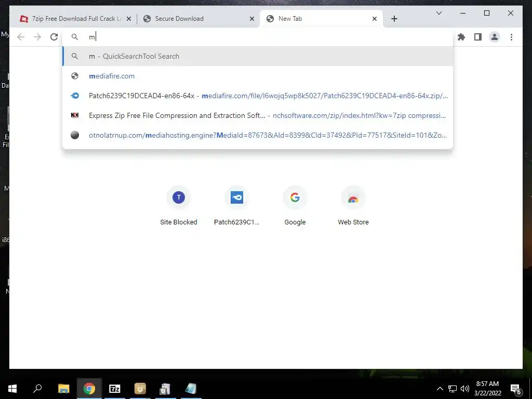Image resolution: width=532 pixels, height=399 pixels.
Task: Click the search magnifier in omnibox
Action: coord(75,37)
